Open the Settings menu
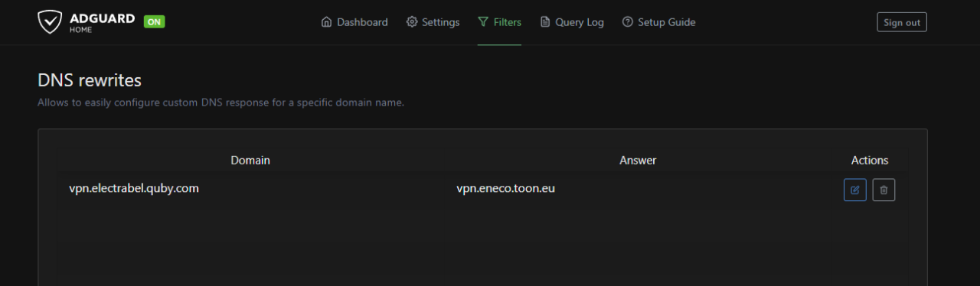The image size is (980, 286). point(433,22)
